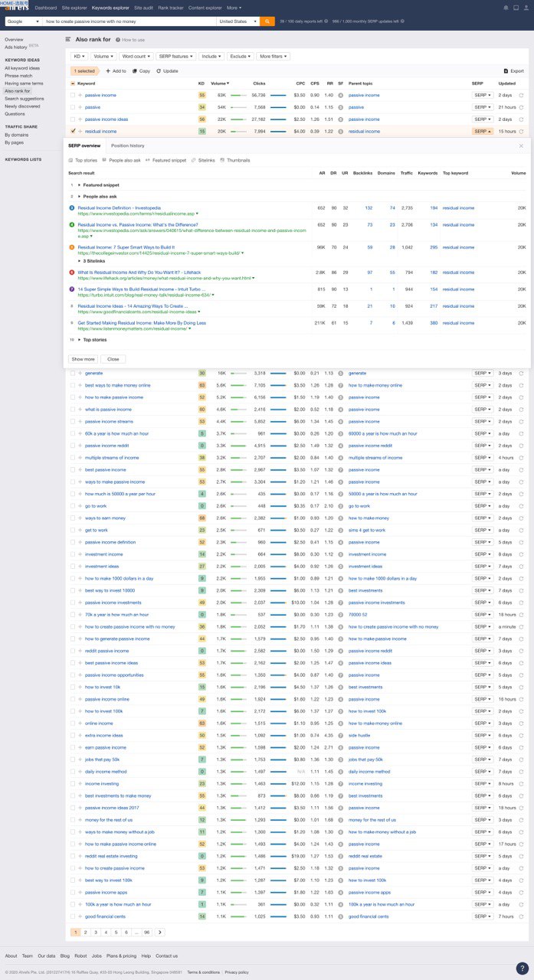Expand the 'People also ask' SERP row
This screenshot has width=534, height=980.
79,196
